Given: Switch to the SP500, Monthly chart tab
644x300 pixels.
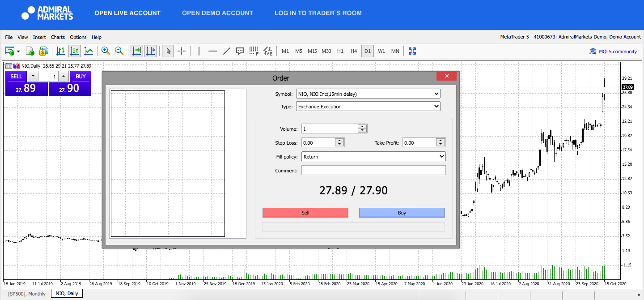Looking at the screenshot, I should 27,294.
